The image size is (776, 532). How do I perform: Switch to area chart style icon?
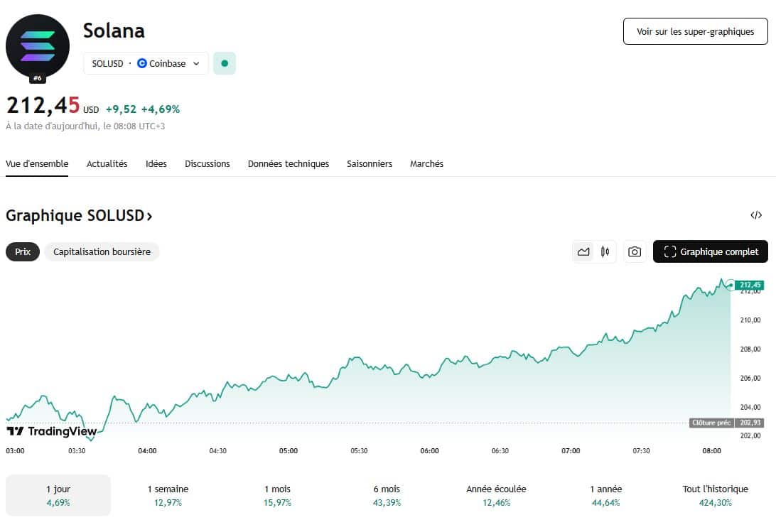pyautogui.click(x=583, y=252)
